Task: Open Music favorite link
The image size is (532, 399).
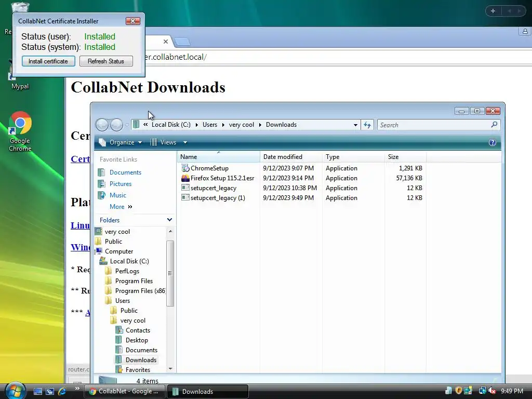Action: click(x=118, y=195)
